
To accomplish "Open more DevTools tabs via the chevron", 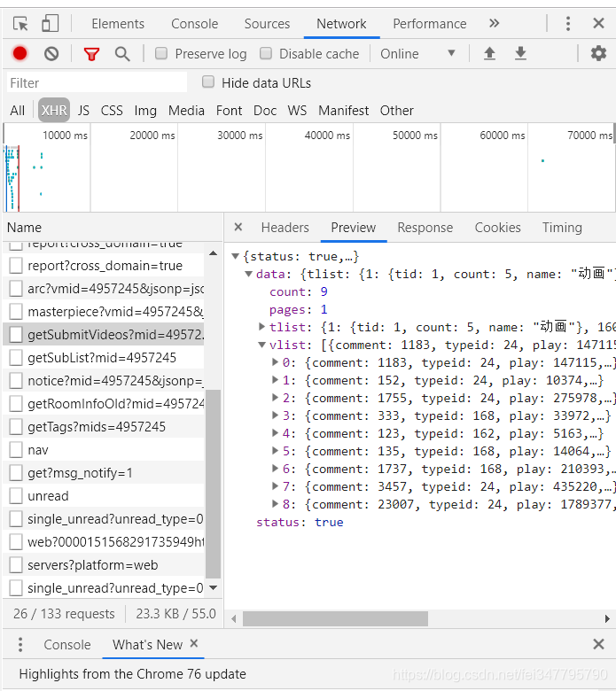I will (495, 23).
